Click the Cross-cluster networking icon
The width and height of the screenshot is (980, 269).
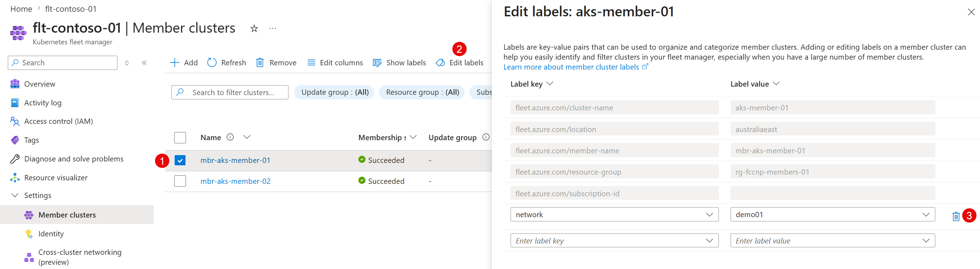coord(29,257)
